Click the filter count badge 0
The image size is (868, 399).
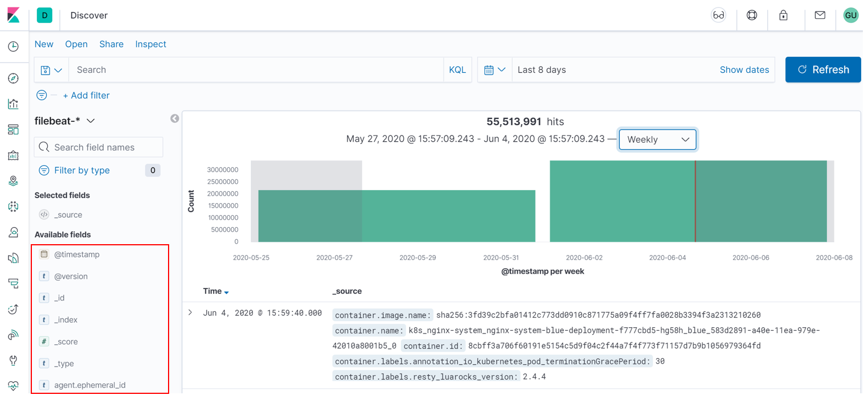tap(153, 170)
